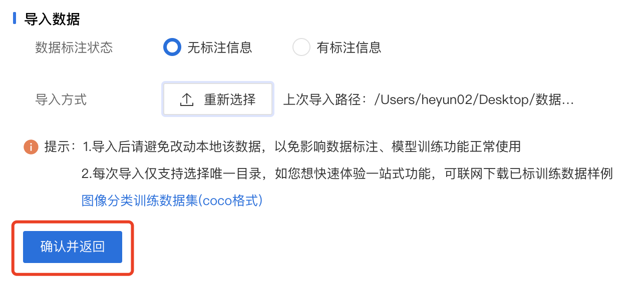Image resolution: width=644 pixels, height=282 pixels.
Task: Click the 有标注信息 label text
Action: point(349,47)
